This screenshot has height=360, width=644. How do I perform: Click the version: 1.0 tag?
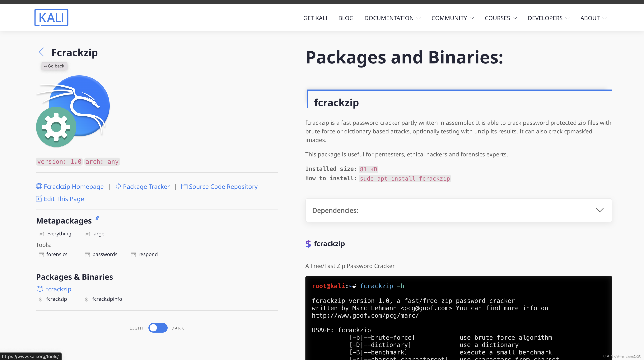[x=59, y=162]
